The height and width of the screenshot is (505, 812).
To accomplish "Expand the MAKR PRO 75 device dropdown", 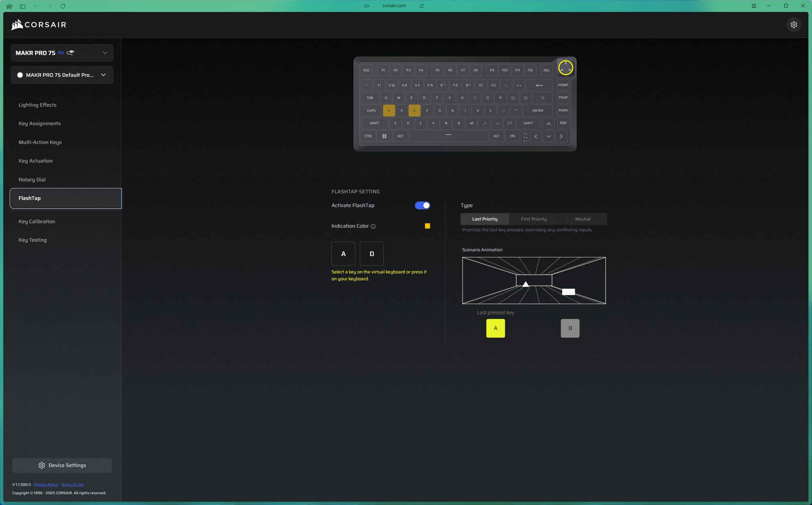I will tap(104, 53).
